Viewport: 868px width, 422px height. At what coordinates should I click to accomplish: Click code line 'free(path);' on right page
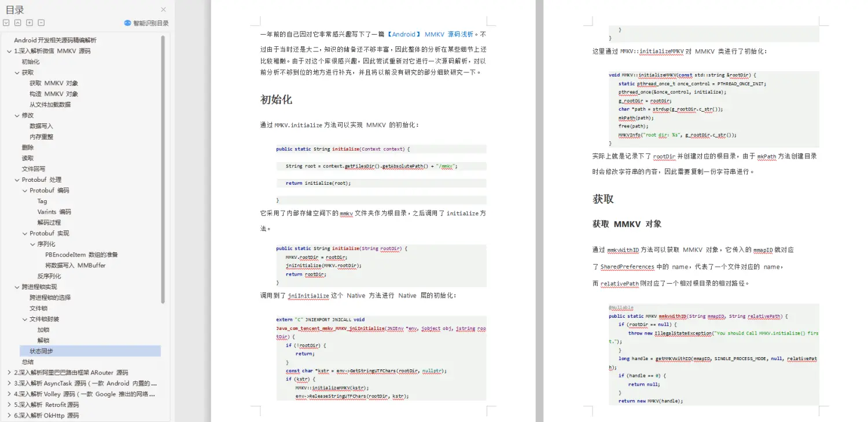click(x=634, y=126)
